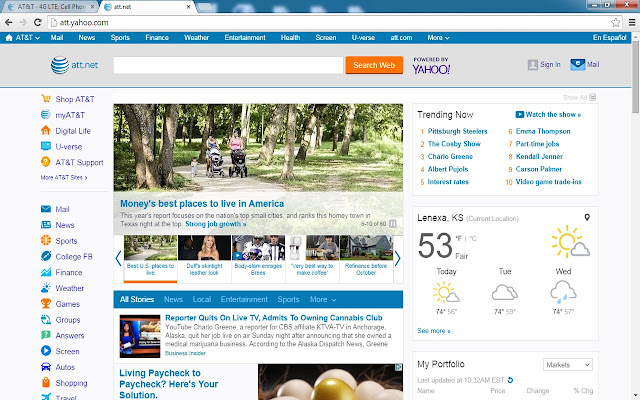Open the reporter story thumbnail image
This screenshot has height=400, width=640.
click(140, 336)
